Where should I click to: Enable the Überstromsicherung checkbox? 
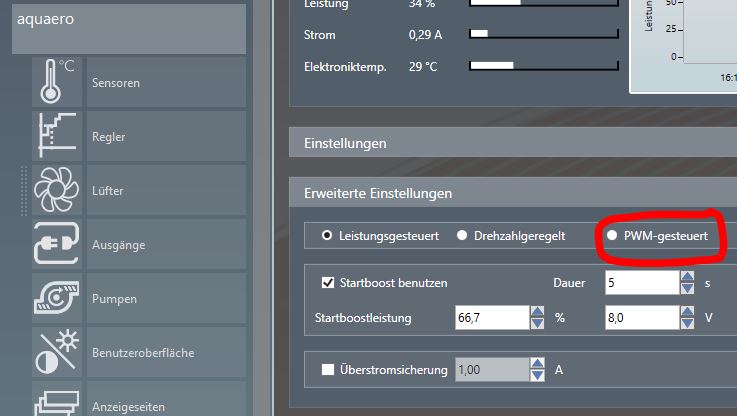click(328, 369)
